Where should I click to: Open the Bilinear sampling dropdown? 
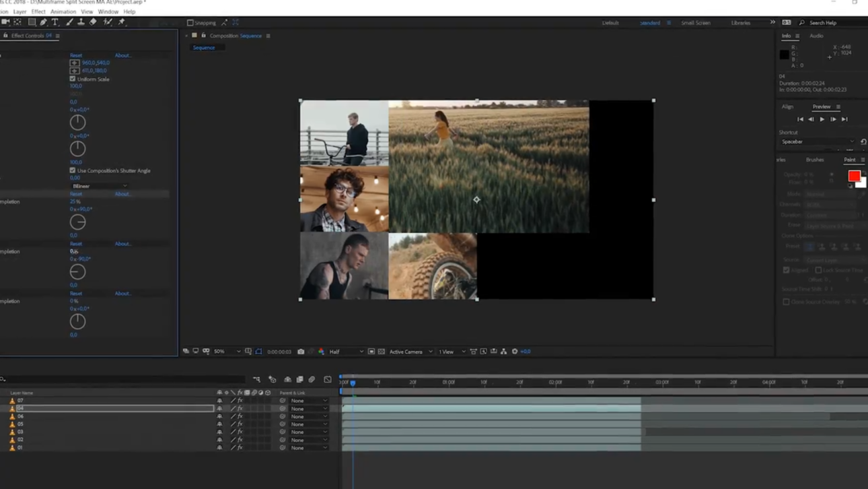pyautogui.click(x=98, y=186)
